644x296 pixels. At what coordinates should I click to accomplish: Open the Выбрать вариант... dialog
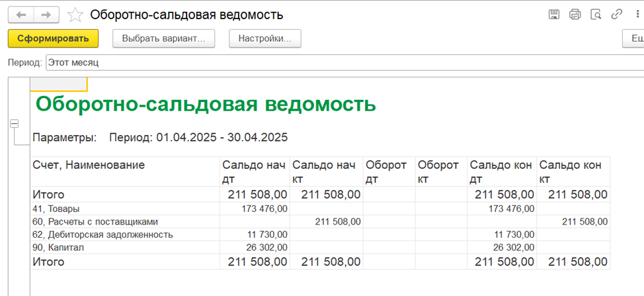click(x=163, y=38)
